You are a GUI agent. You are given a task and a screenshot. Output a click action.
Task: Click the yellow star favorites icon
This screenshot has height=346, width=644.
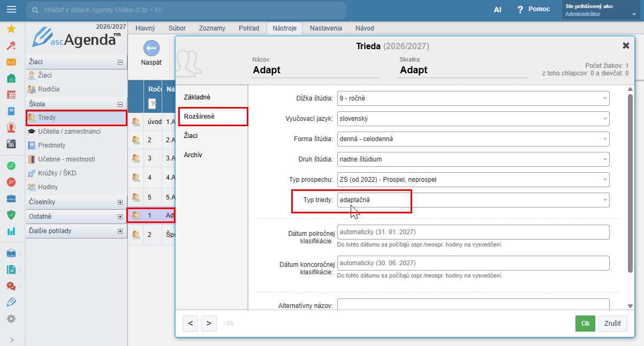click(11, 29)
